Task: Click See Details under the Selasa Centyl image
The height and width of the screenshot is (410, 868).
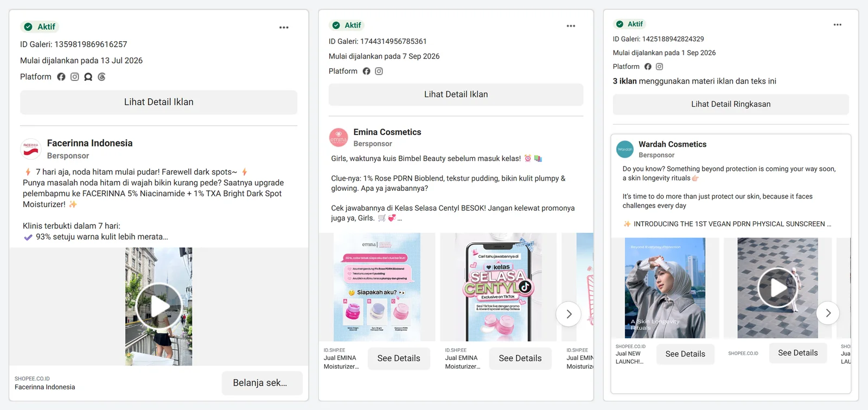Action: [520, 358]
